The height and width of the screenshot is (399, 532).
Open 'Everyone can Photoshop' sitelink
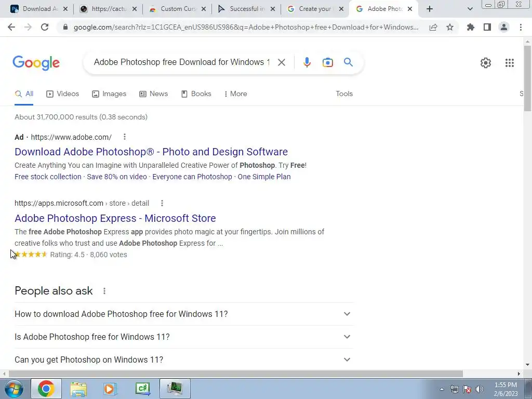point(192,177)
